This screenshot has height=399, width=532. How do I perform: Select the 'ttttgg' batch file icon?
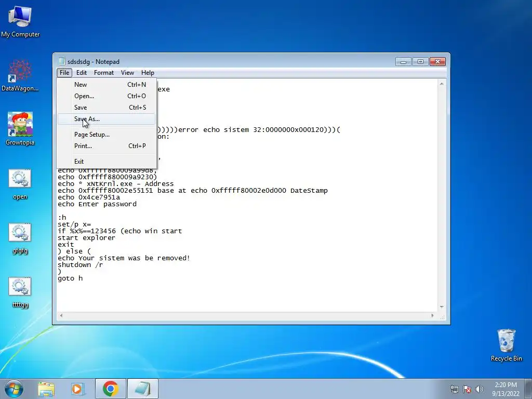tap(20, 292)
